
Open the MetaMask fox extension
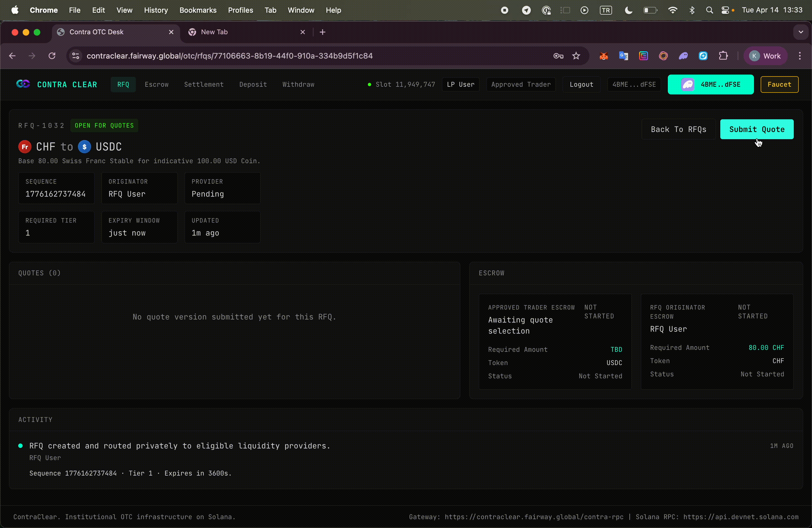point(603,56)
